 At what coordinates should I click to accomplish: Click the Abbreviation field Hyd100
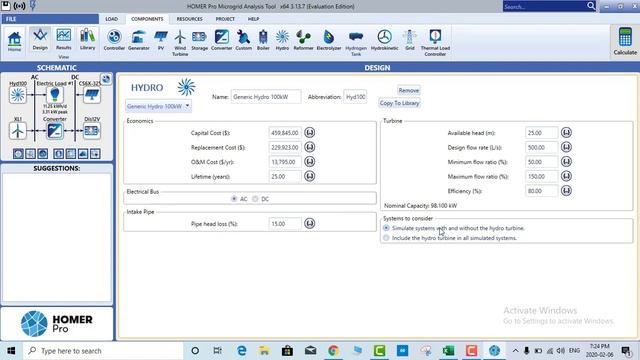[355, 97]
